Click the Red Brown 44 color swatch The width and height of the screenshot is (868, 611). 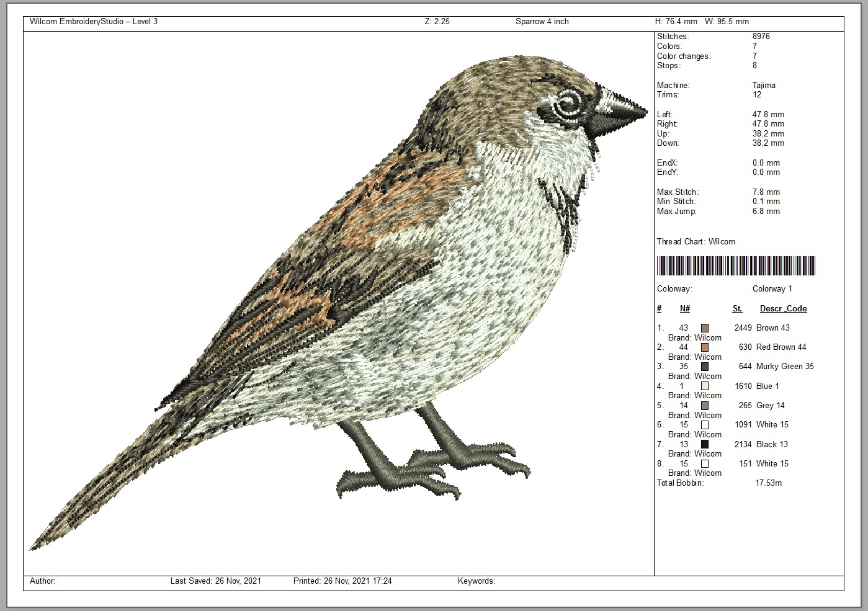tap(705, 347)
